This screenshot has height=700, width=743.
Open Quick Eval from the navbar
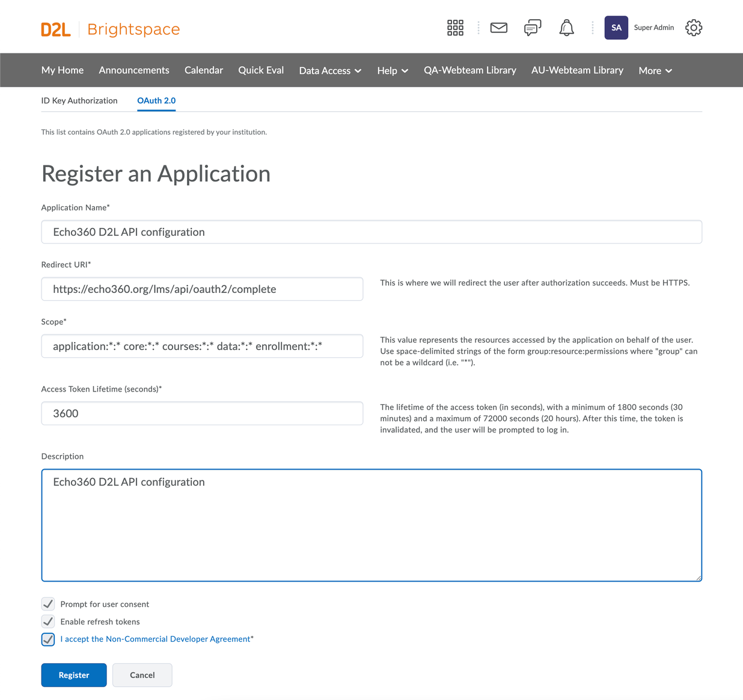coord(261,70)
